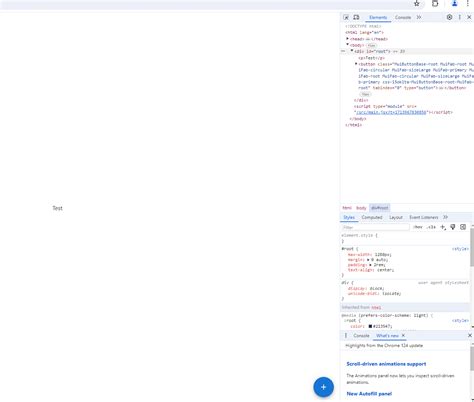
Task: Show more Styles pane tabs chevron
Action: [x=445, y=217]
